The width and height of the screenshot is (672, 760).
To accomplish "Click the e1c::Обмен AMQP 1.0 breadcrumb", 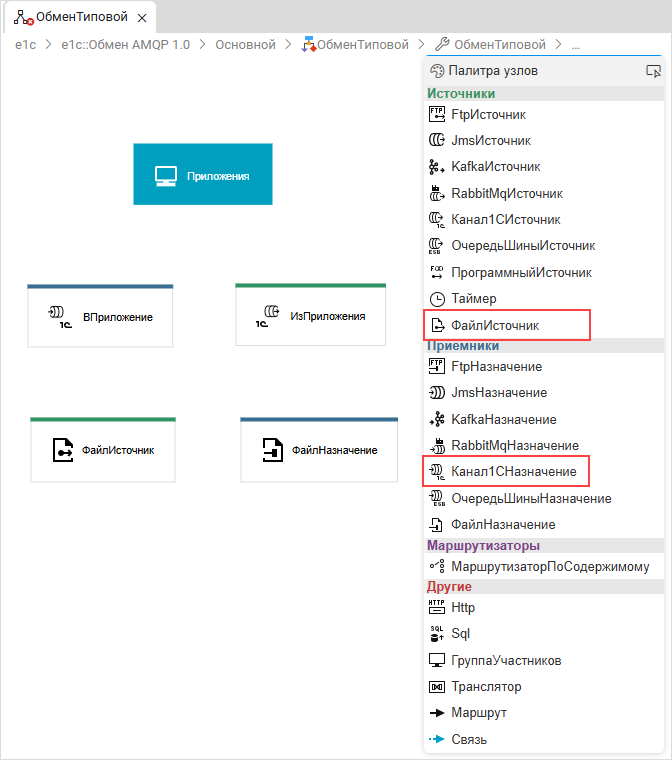I will 125,45.
